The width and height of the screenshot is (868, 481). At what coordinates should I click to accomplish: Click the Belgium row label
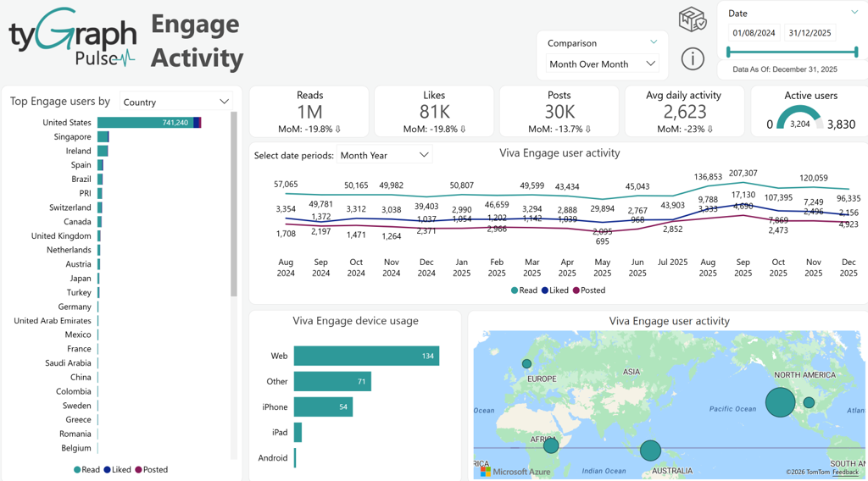[x=75, y=448]
